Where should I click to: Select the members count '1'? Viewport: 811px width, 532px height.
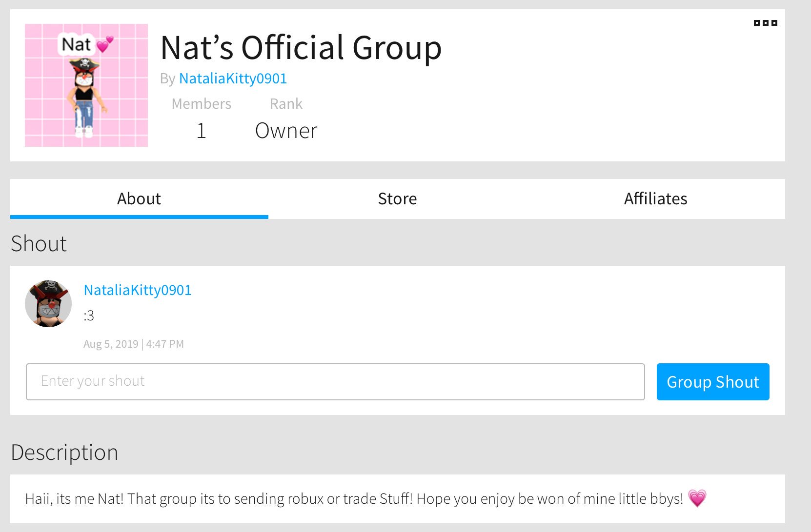202,131
